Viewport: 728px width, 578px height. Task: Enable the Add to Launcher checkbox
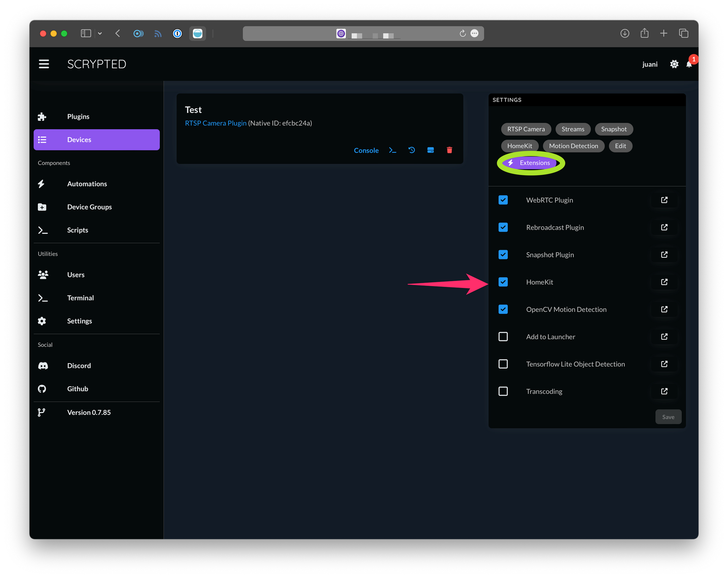503,336
